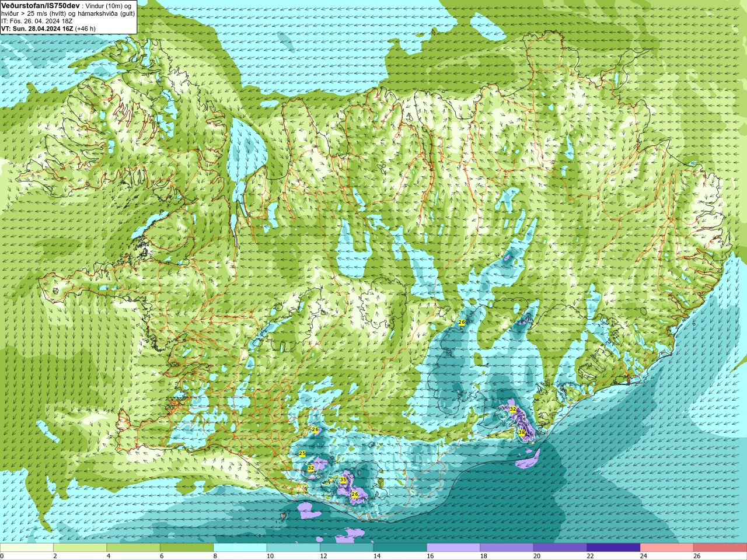Click the yellow "25" gust label on the map
This screenshot has width=747, height=560.
click(302, 453)
